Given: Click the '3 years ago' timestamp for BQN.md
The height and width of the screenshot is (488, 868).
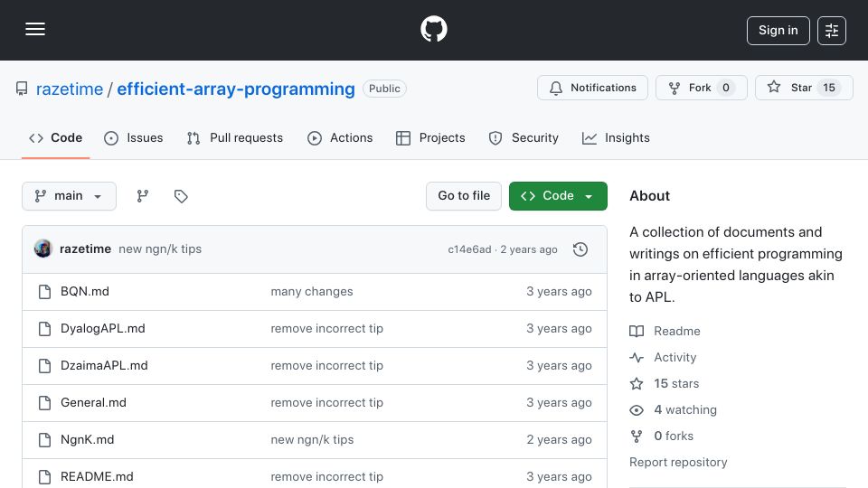Looking at the screenshot, I should point(559,292).
